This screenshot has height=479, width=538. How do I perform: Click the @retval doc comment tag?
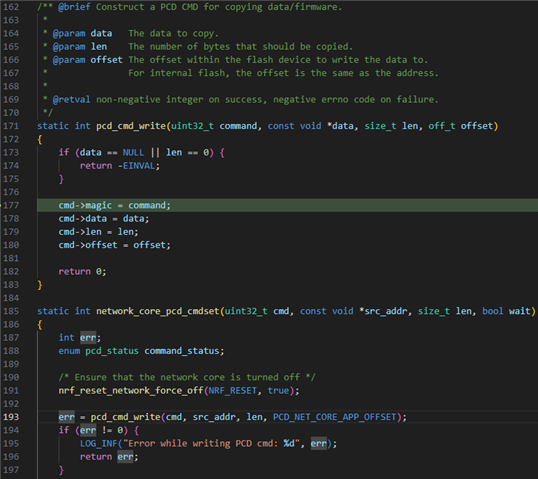pos(71,100)
